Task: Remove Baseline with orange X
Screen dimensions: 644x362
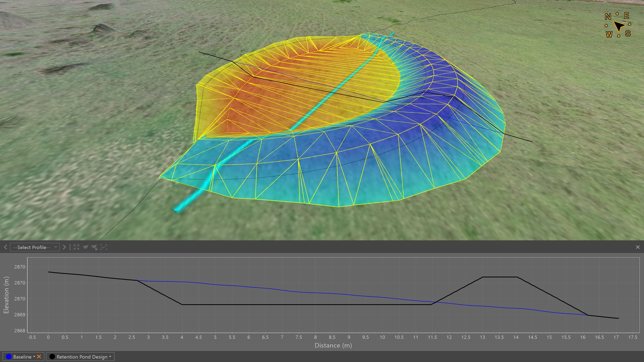Action: tap(39, 357)
